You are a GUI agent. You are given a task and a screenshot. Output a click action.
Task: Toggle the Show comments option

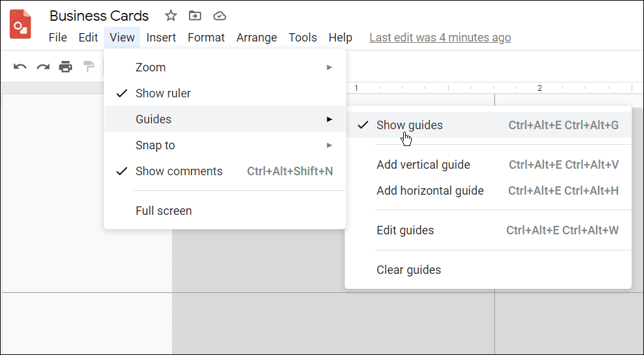pyautogui.click(x=225, y=171)
